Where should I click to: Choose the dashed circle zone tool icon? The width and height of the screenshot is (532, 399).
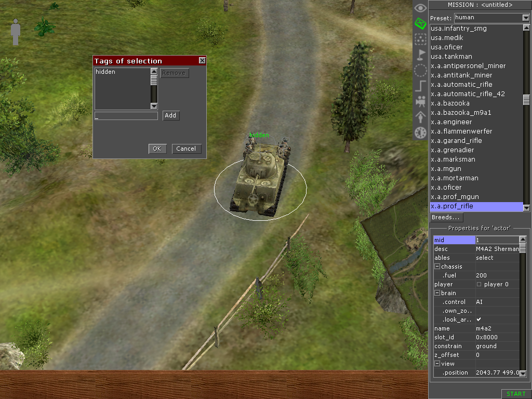point(420,70)
